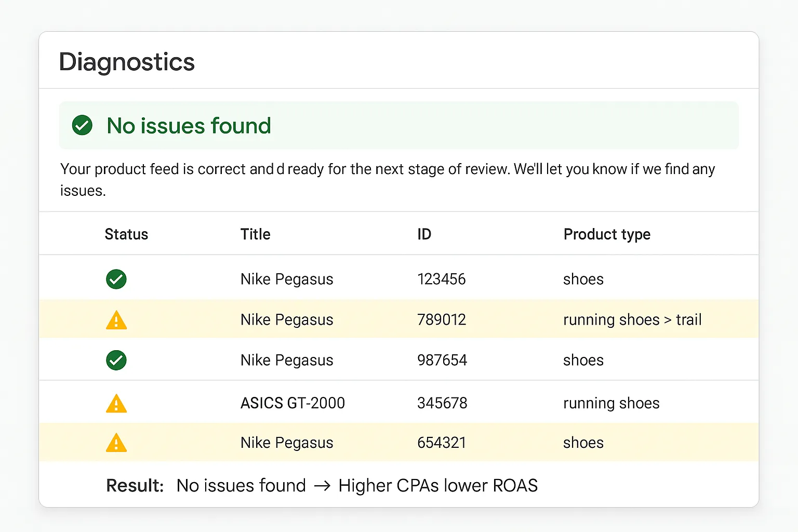798x532 pixels.
Task: Click product type 'running shoes > trail'
Action: tap(632, 320)
